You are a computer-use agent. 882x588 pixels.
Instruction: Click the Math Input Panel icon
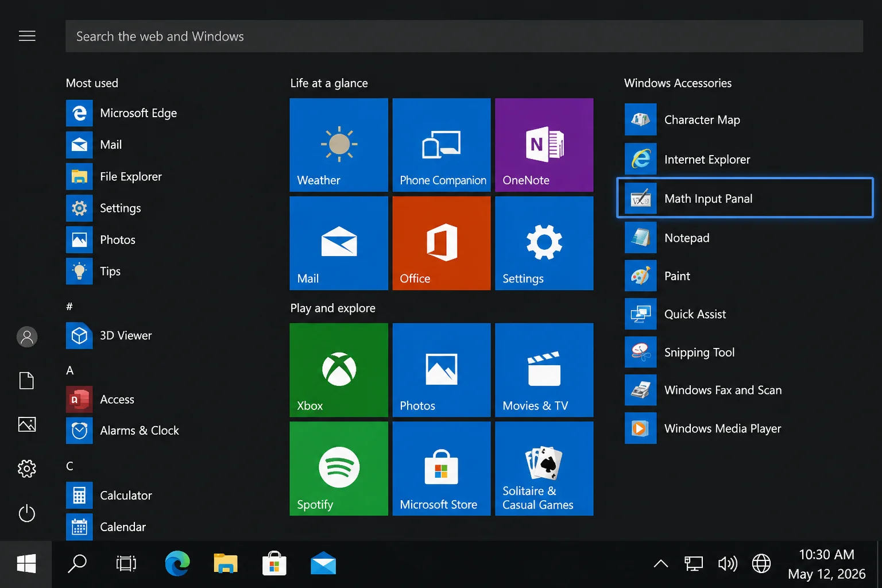pos(641,198)
